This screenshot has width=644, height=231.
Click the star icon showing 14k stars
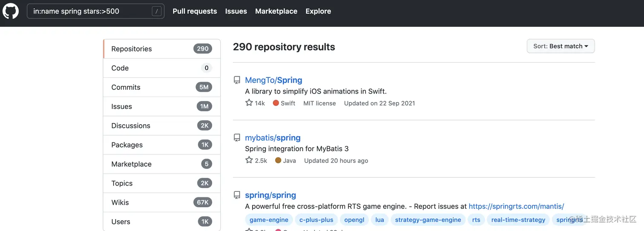pyautogui.click(x=249, y=103)
